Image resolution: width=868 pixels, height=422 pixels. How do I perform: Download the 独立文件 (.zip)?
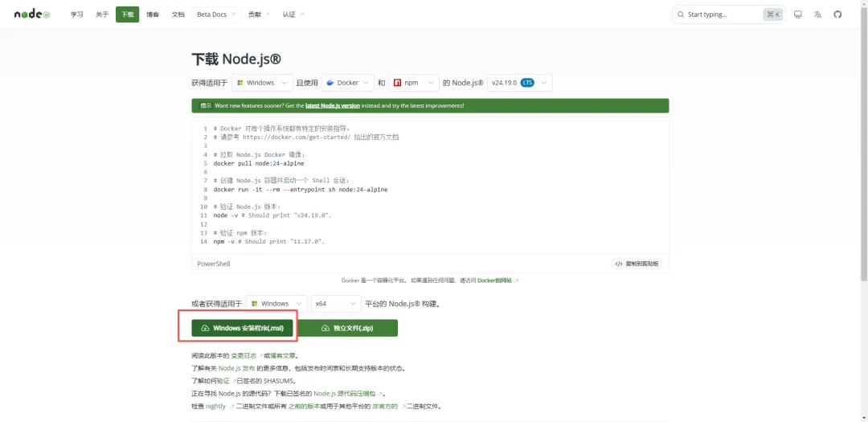348,328
